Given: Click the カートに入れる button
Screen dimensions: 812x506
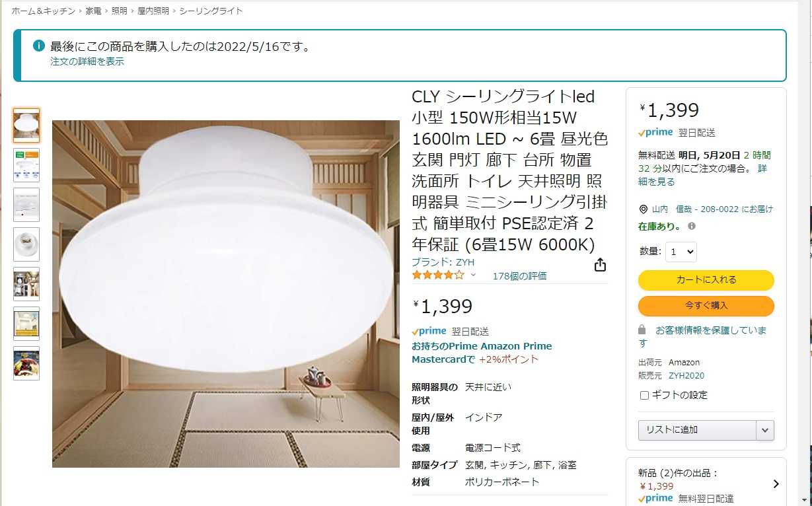Looking at the screenshot, I should tap(706, 280).
